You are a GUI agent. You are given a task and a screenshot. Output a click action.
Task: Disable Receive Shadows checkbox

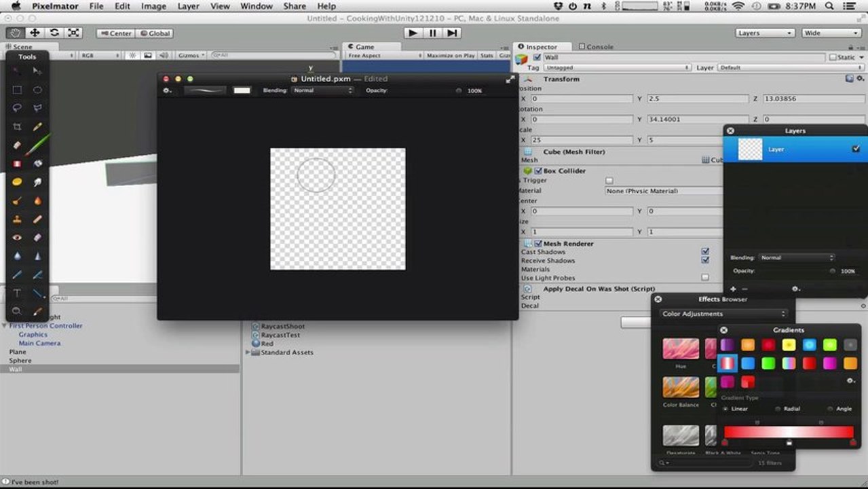click(705, 260)
